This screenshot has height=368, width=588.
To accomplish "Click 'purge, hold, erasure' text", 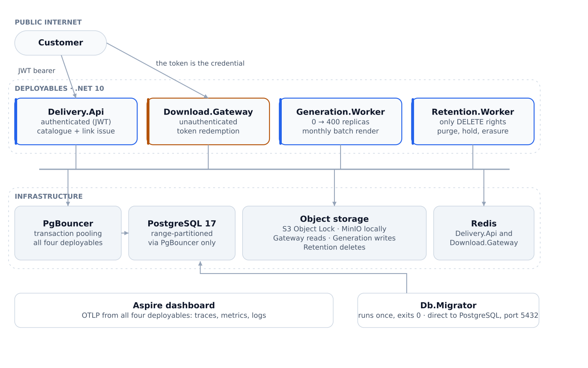I will (x=473, y=131).
